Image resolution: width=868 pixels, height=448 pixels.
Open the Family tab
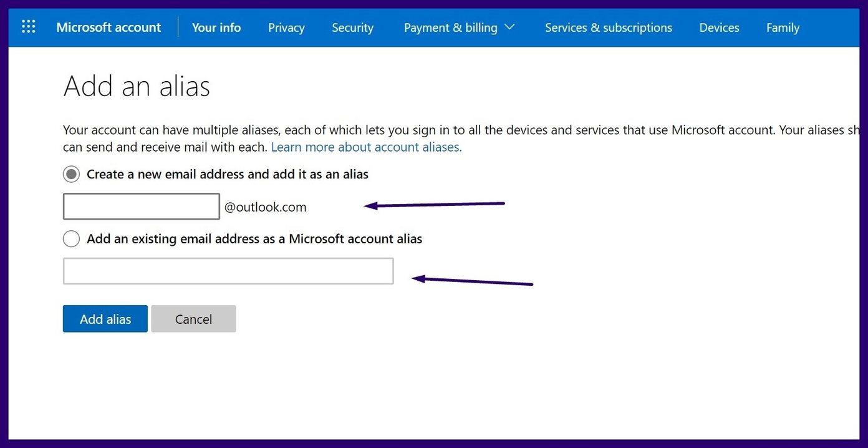pos(783,27)
